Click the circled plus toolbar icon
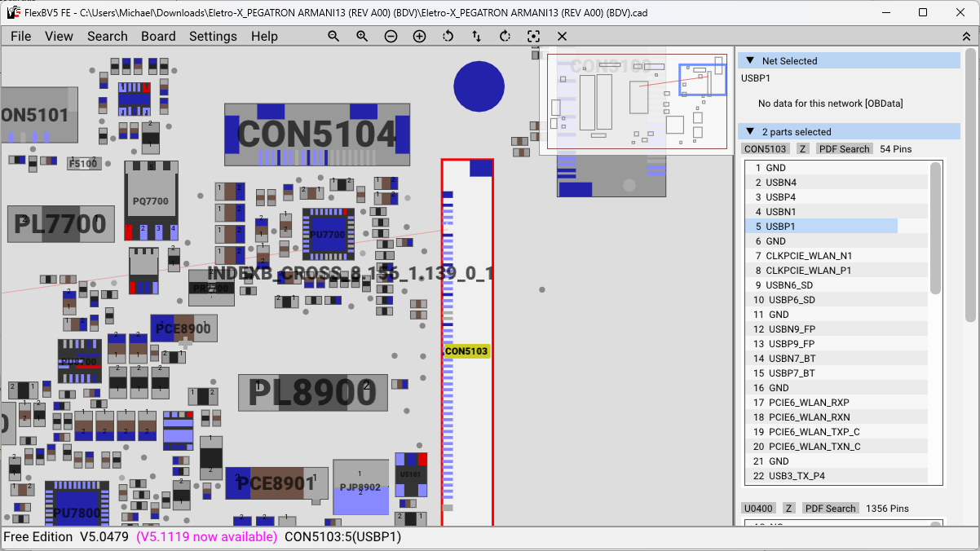Viewport: 980px width, 551px height. [x=419, y=37]
